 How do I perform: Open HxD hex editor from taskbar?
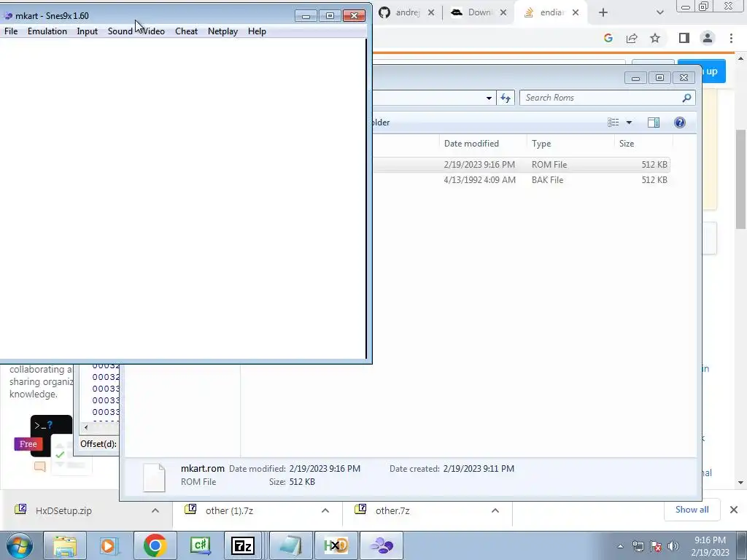click(336, 545)
